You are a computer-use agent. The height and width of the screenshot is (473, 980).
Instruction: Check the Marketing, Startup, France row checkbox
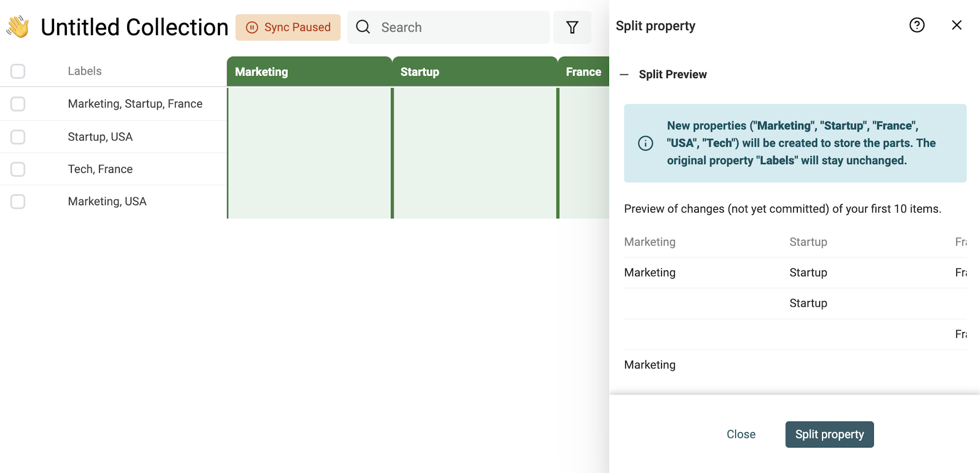point(18,104)
